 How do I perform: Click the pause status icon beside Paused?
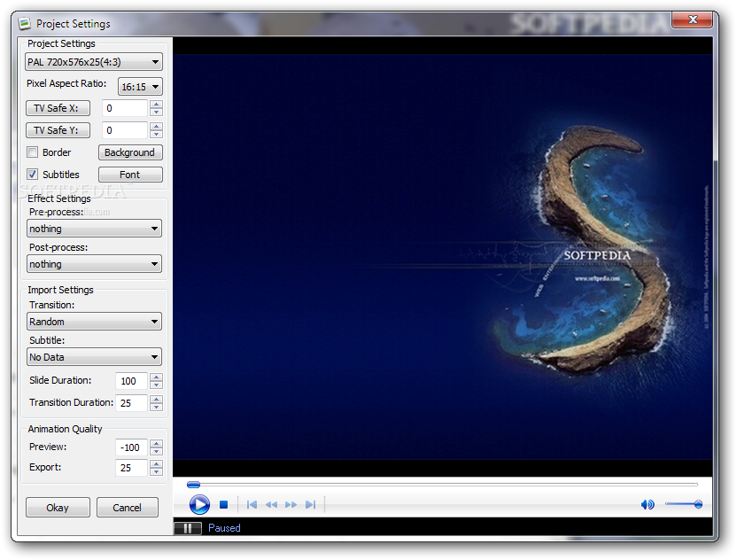188,528
